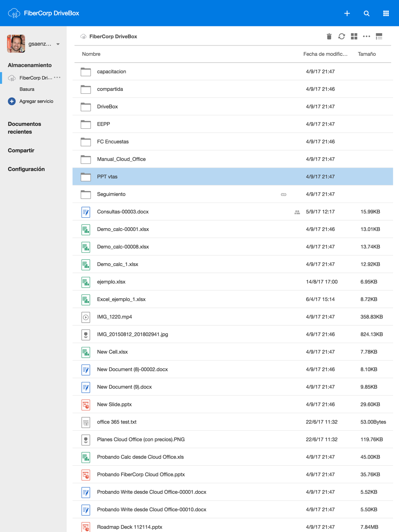Screen dimensions: 399x532
Task: Expand the gsaenz account dropdown arrow
Action: tap(58, 44)
